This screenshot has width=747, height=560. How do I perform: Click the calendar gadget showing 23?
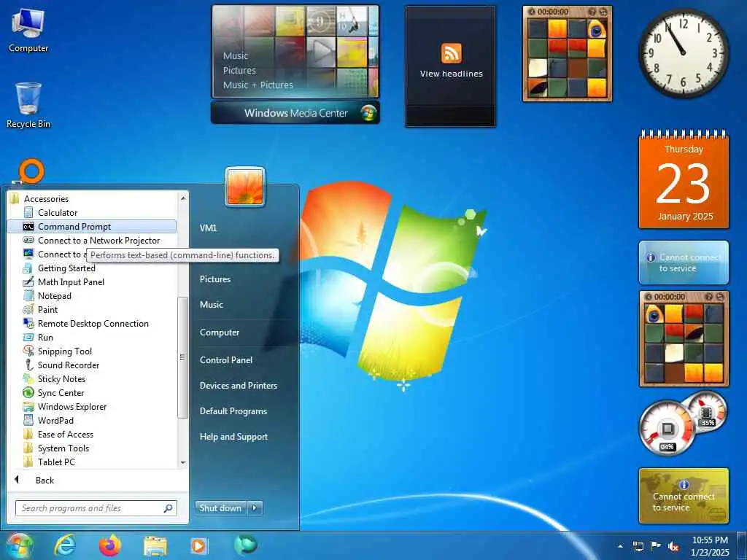click(684, 180)
